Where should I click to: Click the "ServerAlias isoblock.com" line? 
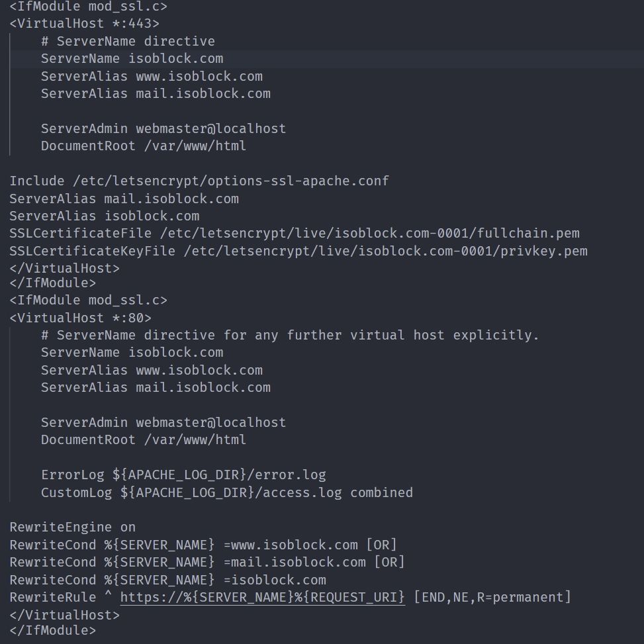pos(104,216)
